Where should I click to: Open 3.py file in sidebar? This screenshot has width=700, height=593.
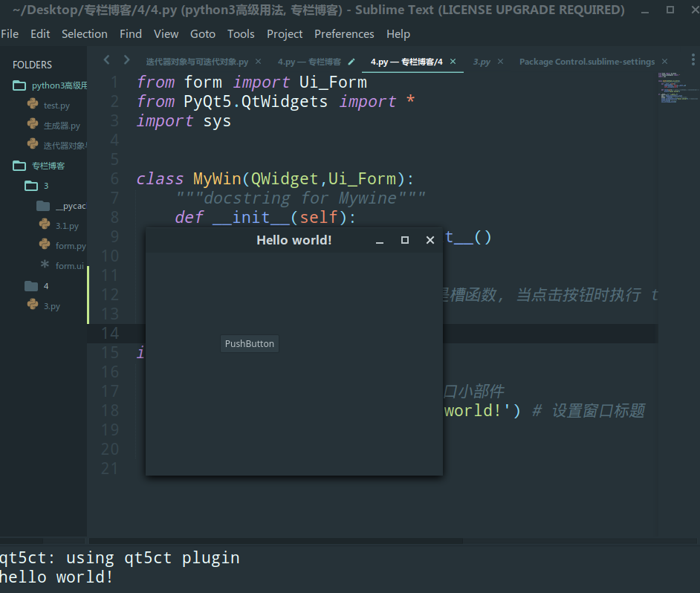click(52, 306)
